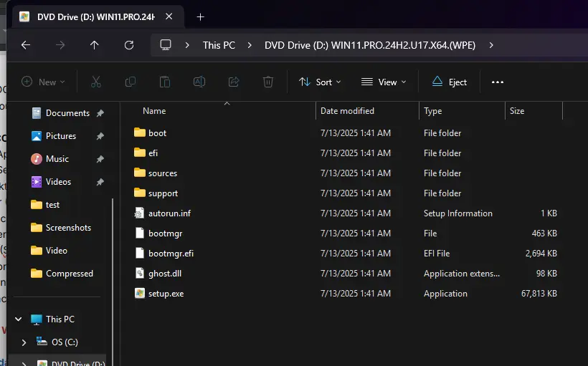Unpin Music using its pin icon

pyautogui.click(x=100, y=159)
